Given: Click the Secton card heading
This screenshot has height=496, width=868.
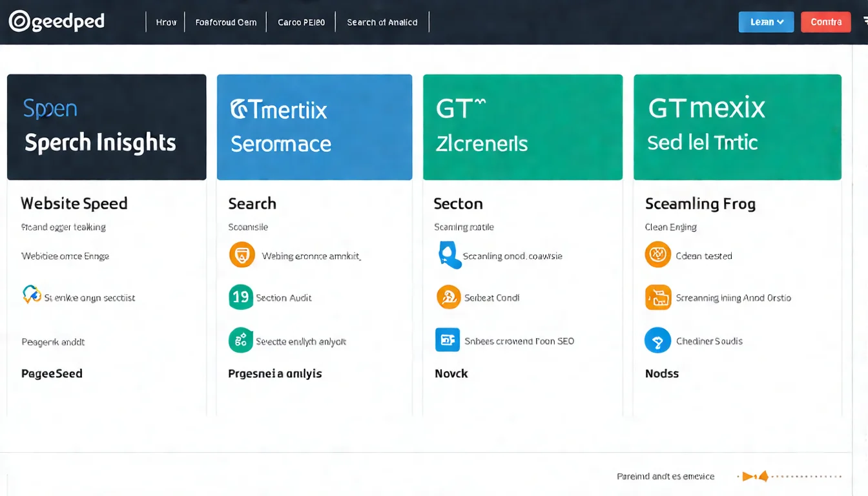Looking at the screenshot, I should [458, 203].
